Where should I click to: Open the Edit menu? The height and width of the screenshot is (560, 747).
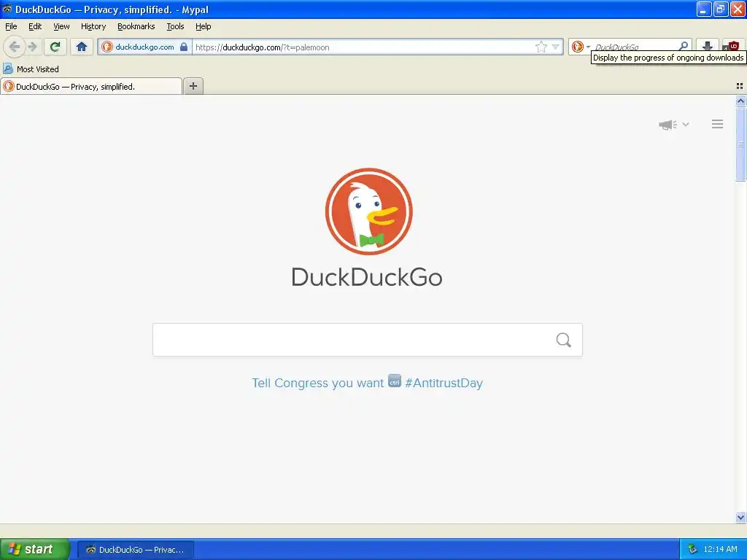tap(35, 26)
